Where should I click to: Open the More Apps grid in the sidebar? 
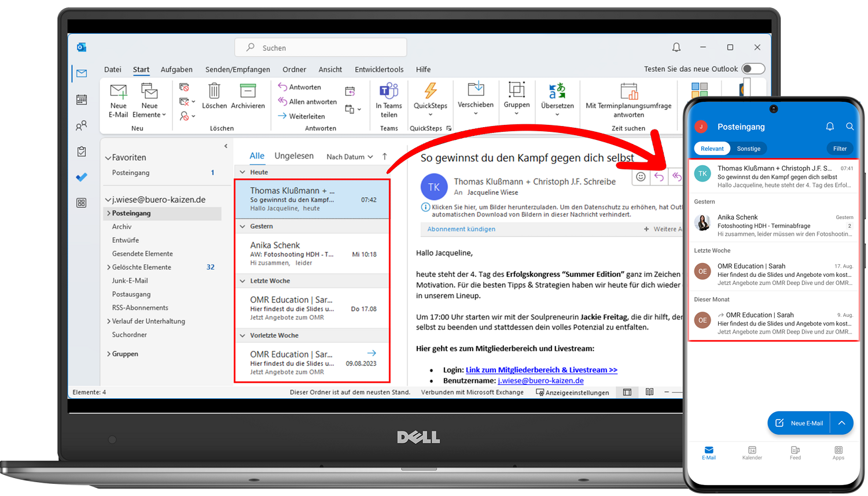[x=82, y=202]
